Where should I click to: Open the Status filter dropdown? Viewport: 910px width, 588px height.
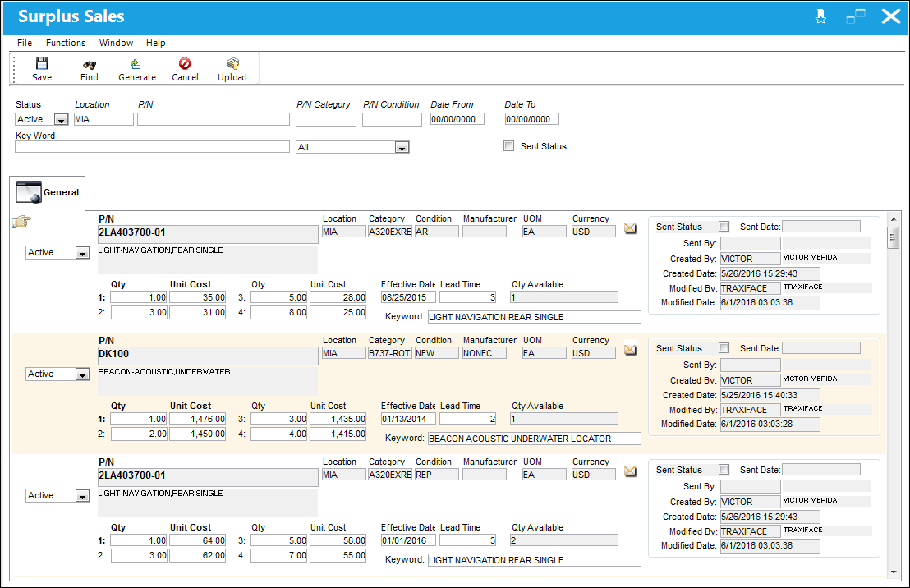click(61, 120)
